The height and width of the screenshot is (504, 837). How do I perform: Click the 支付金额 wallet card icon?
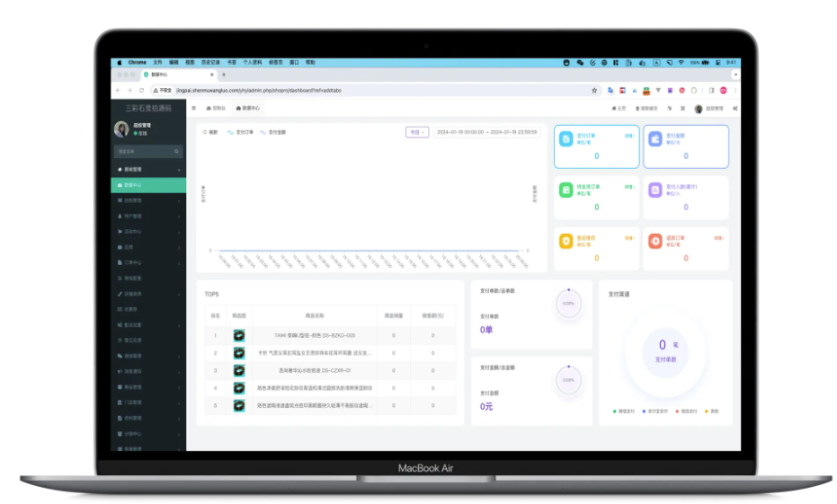tap(655, 139)
